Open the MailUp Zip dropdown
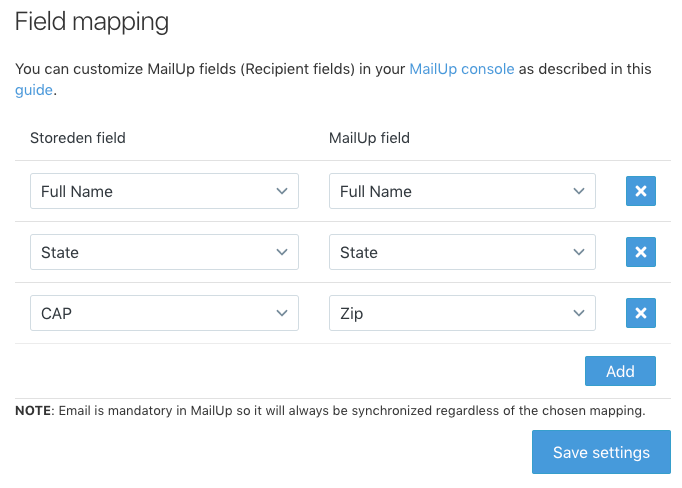This screenshot has width=682, height=488. (462, 314)
